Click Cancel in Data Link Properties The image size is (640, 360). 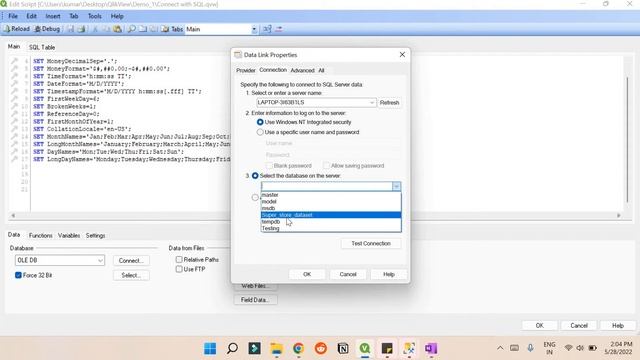pyautogui.click(x=348, y=274)
